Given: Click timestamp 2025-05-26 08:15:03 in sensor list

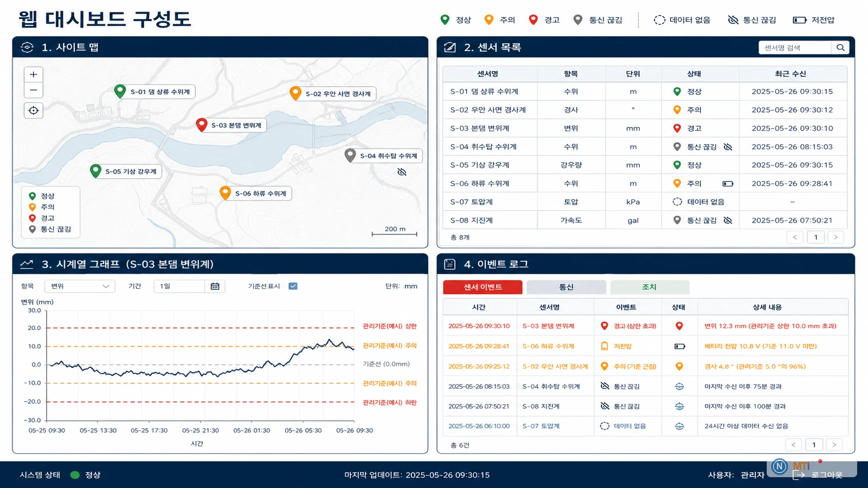Looking at the screenshot, I should point(792,147).
